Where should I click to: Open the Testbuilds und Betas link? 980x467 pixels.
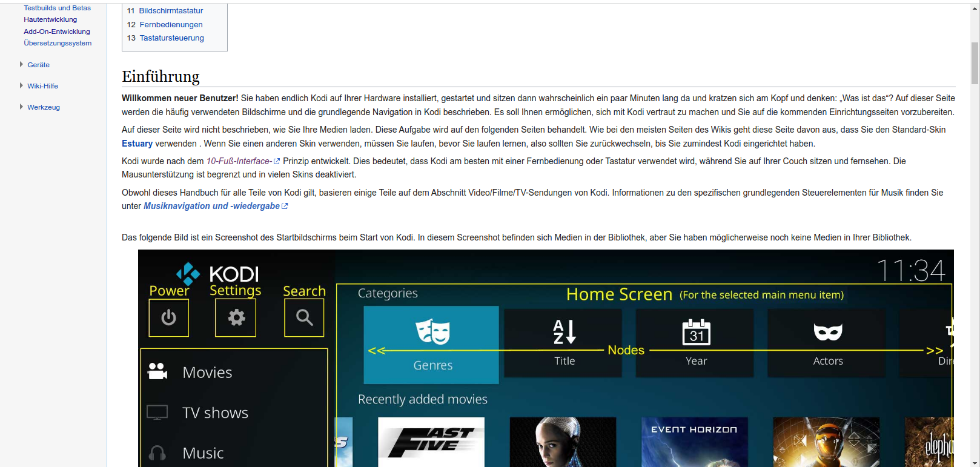[57, 8]
